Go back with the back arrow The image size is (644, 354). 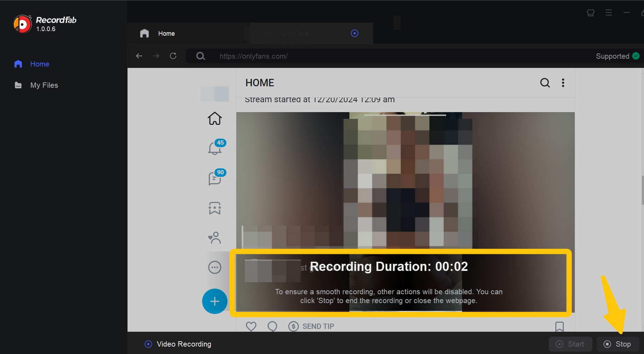[139, 56]
